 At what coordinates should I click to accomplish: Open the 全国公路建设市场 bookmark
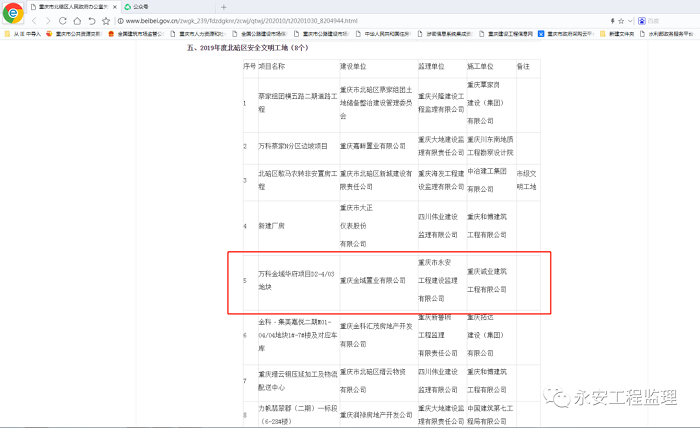(x=259, y=33)
